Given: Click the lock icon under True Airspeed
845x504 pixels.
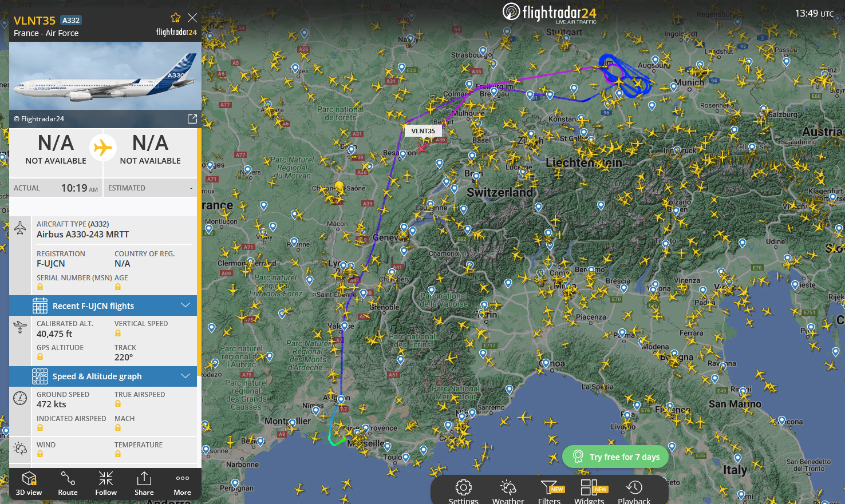Looking at the screenshot, I should (118, 404).
